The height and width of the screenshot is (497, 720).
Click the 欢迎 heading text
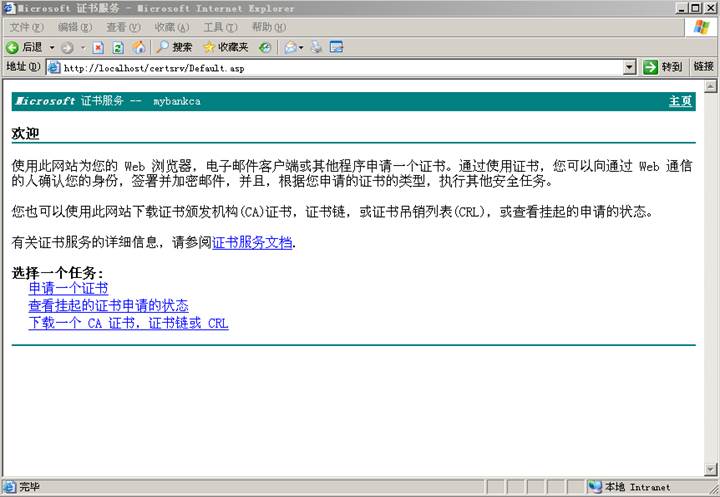click(x=25, y=134)
